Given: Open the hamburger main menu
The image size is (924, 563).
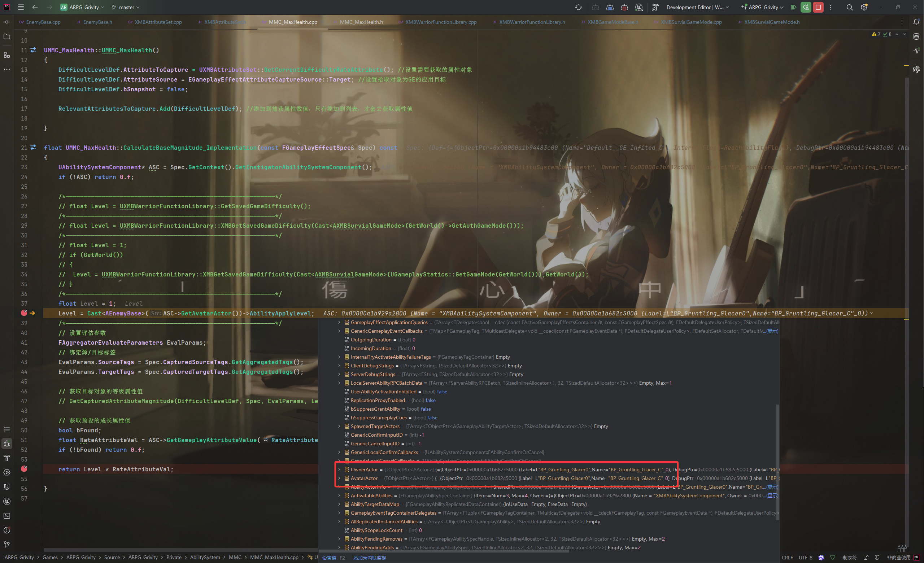Looking at the screenshot, I should coord(21,7).
